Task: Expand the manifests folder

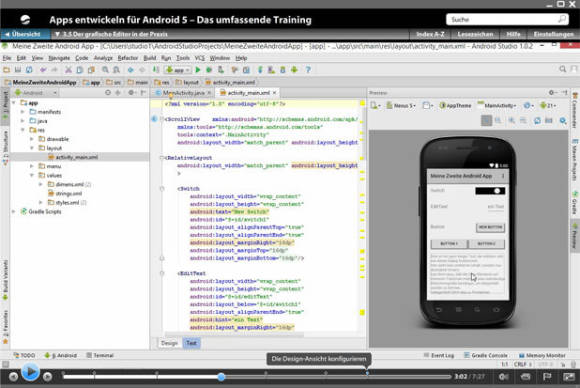Action: [23, 112]
